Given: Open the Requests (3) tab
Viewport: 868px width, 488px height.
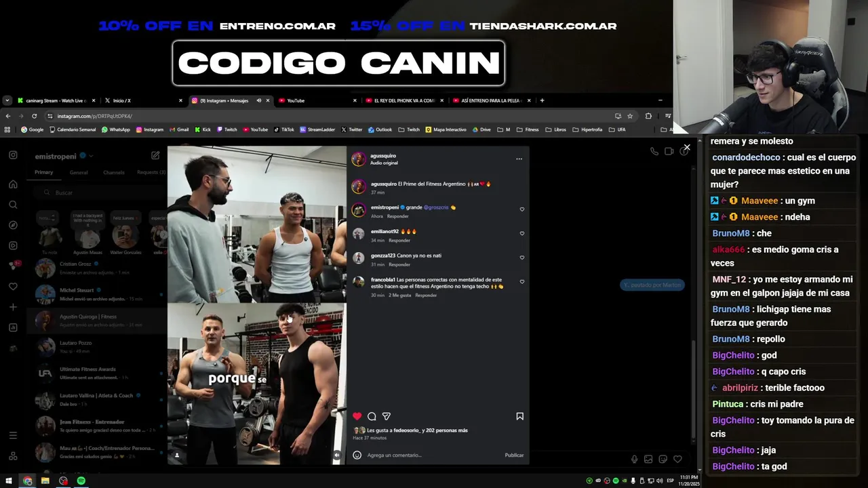Looking at the screenshot, I should tap(151, 172).
